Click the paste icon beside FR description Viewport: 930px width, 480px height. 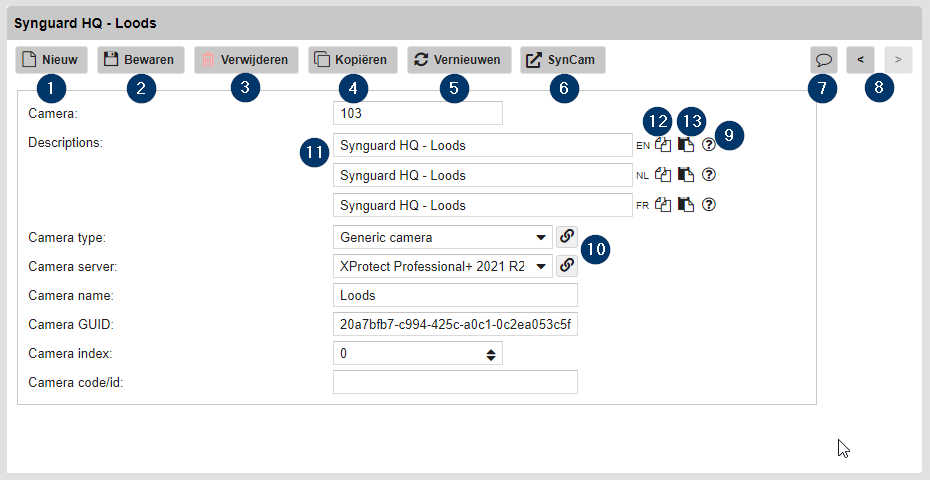686,205
